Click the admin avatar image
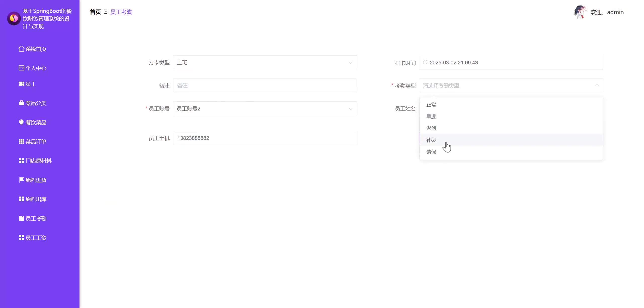Image resolution: width=644 pixels, height=308 pixels. 580,12
